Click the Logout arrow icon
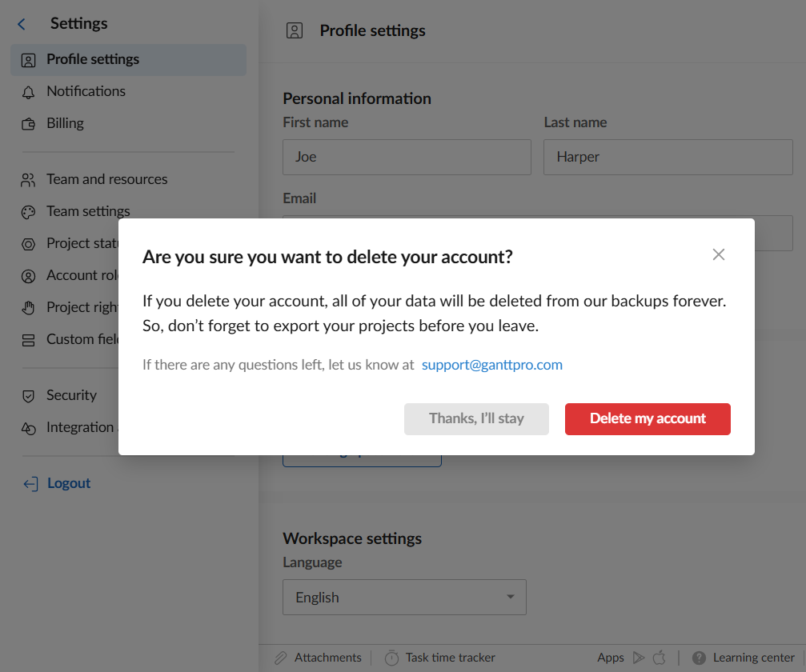The width and height of the screenshot is (806, 672). (30, 484)
